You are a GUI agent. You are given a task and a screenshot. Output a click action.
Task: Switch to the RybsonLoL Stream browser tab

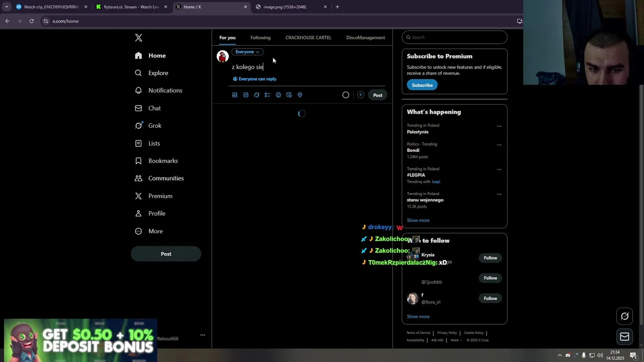pos(131,7)
